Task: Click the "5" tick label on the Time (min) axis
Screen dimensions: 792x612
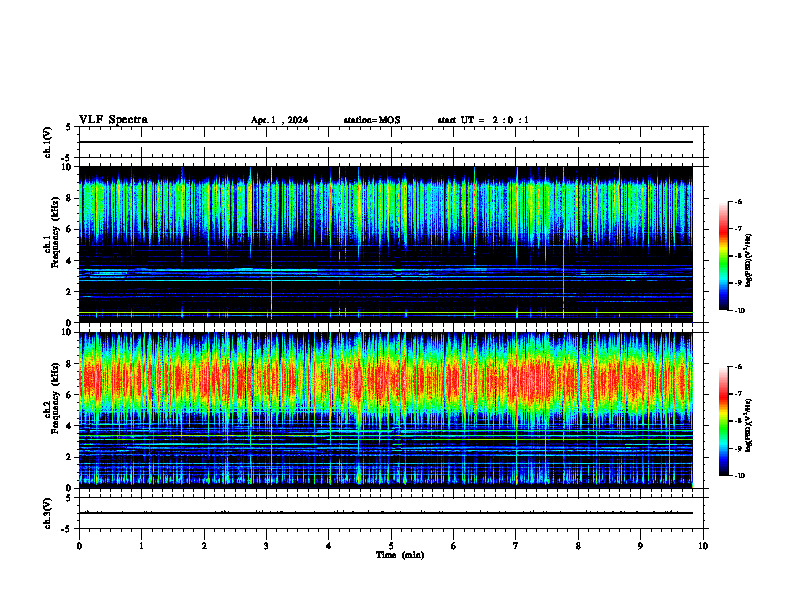Action: (x=391, y=546)
